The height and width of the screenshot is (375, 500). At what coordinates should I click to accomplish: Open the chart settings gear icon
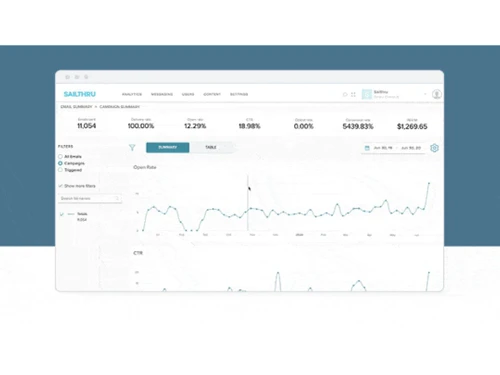[434, 148]
